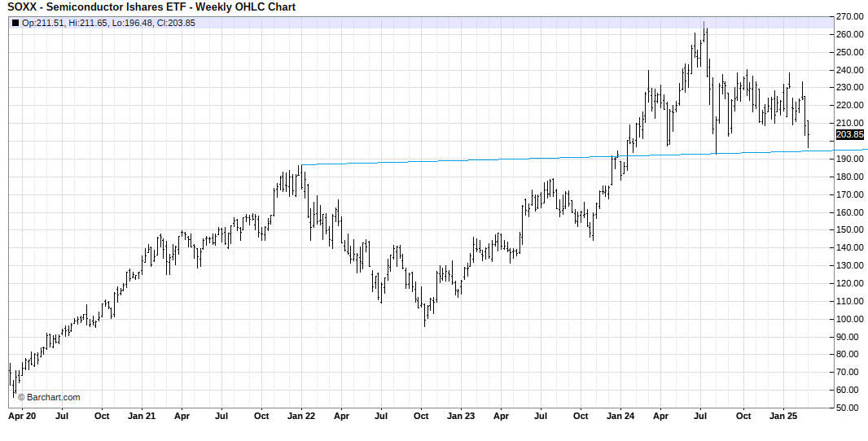Click the 110.00 price axis label
The image size is (868, 441).
[851, 302]
